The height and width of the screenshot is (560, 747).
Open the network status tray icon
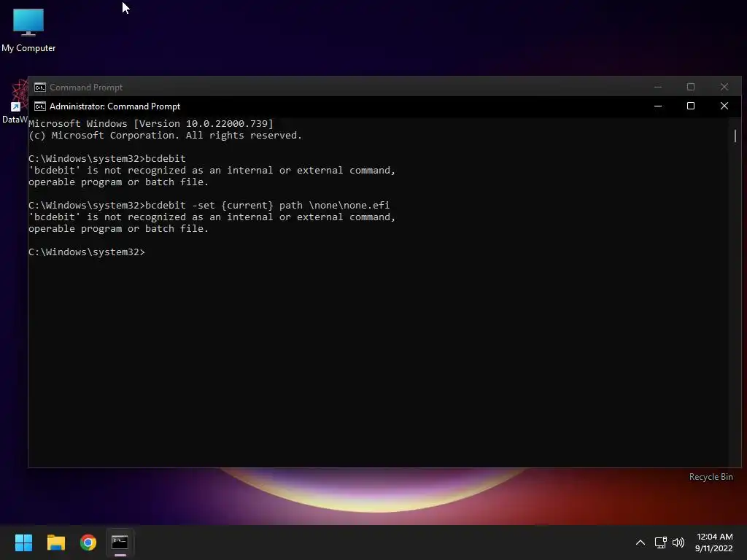coord(660,542)
